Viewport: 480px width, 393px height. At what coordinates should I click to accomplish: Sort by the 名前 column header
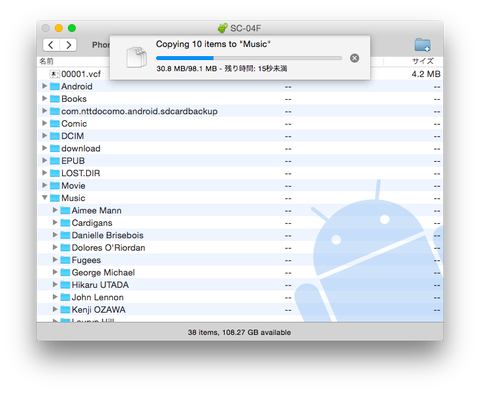point(46,61)
